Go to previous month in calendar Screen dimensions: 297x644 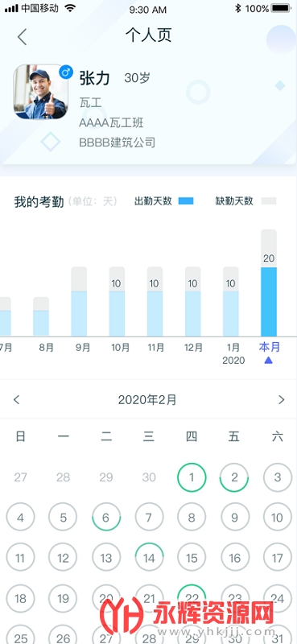tap(16, 399)
